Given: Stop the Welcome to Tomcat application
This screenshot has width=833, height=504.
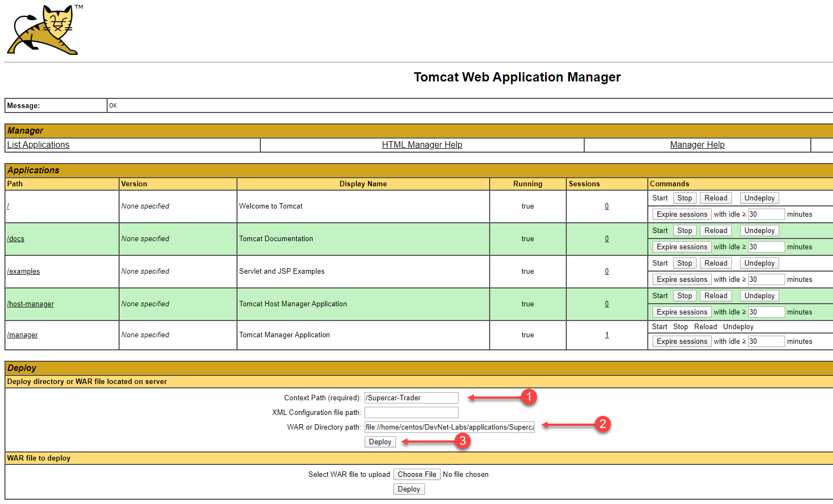Looking at the screenshot, I should (x=685, y=198).
